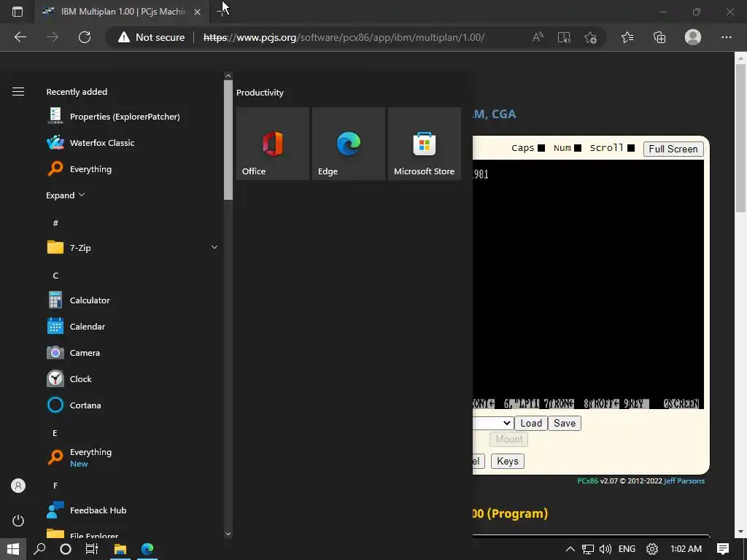Viewport: 747px width, 560px height.
Task: Click the address bar URL
Action: click(x=344, y=37)
